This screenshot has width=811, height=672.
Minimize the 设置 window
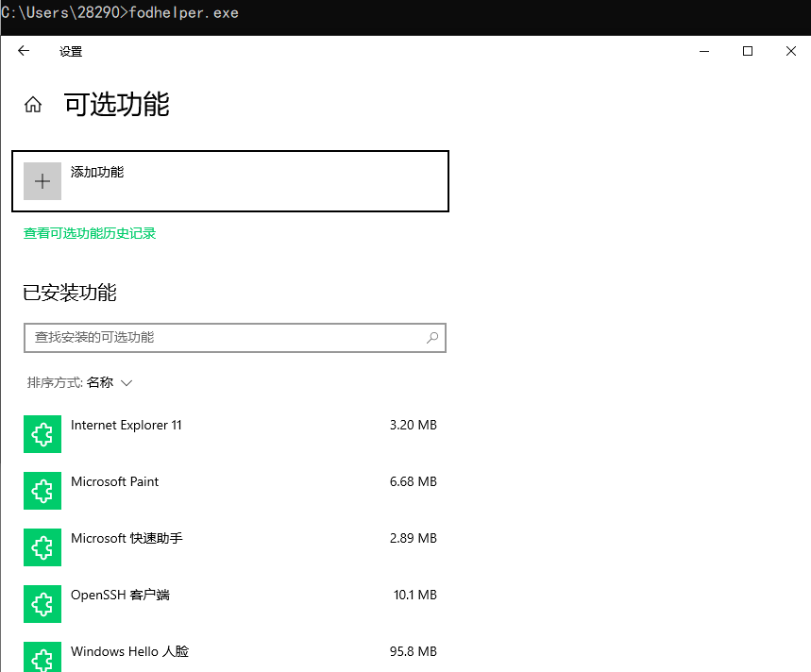coord(704,52)
